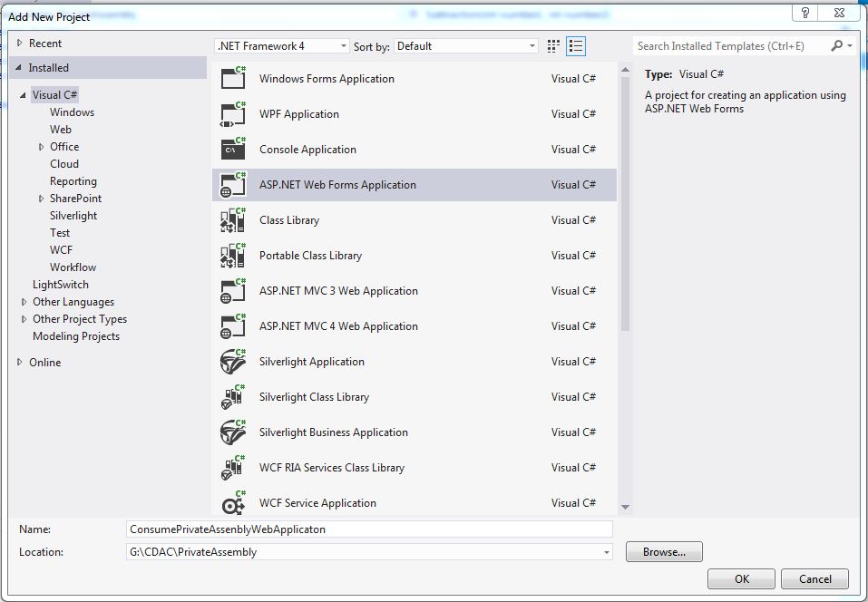Close the Add New Project dialog

coord(839,13)
